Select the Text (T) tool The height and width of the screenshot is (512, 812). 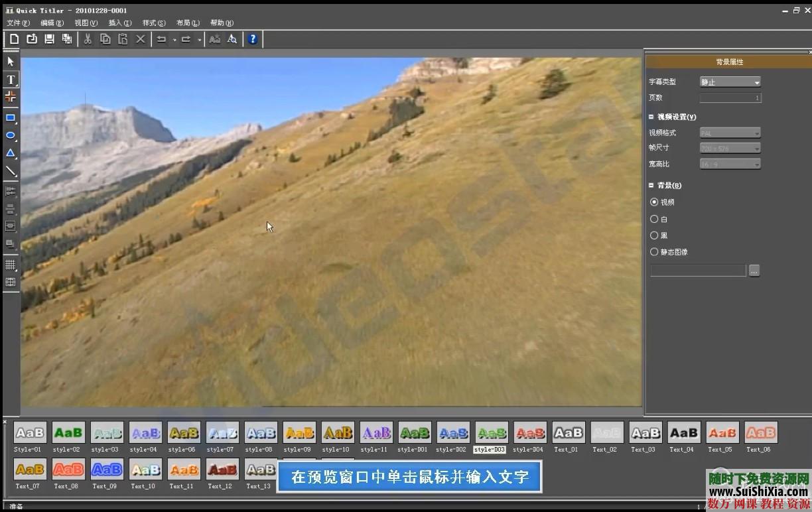pos(11,80)
